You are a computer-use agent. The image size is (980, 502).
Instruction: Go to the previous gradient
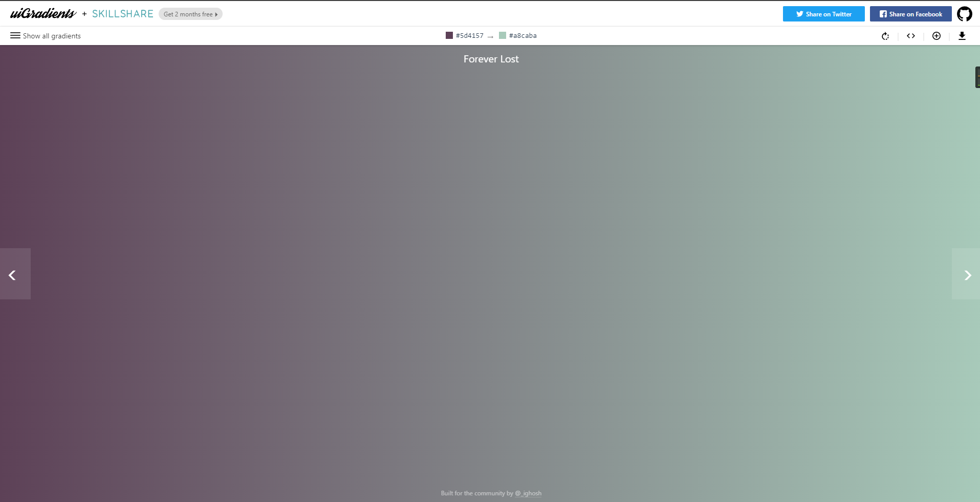[15, 274]
